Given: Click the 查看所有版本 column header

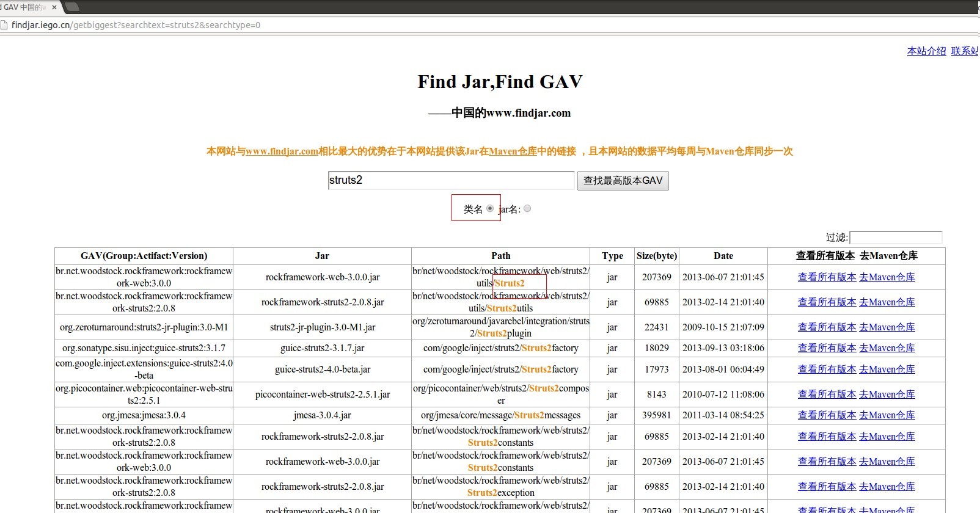Looking at the screenshot, I should [825, 256].
